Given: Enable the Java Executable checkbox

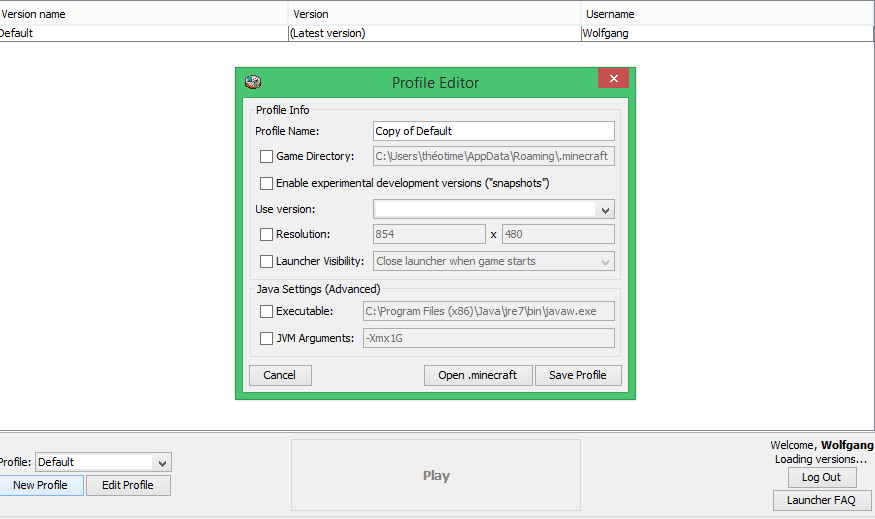Looking at the screenshot, I should point(266,311).
